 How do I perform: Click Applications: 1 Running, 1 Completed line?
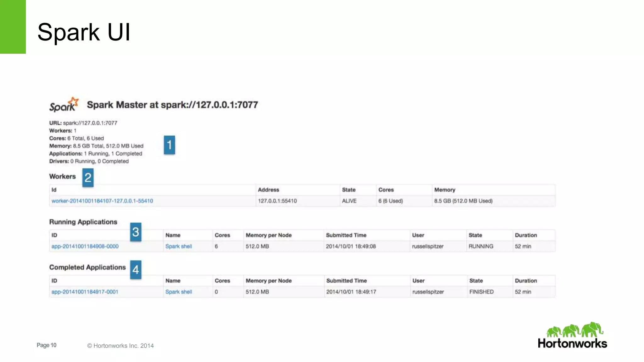(x=96, y=154)
